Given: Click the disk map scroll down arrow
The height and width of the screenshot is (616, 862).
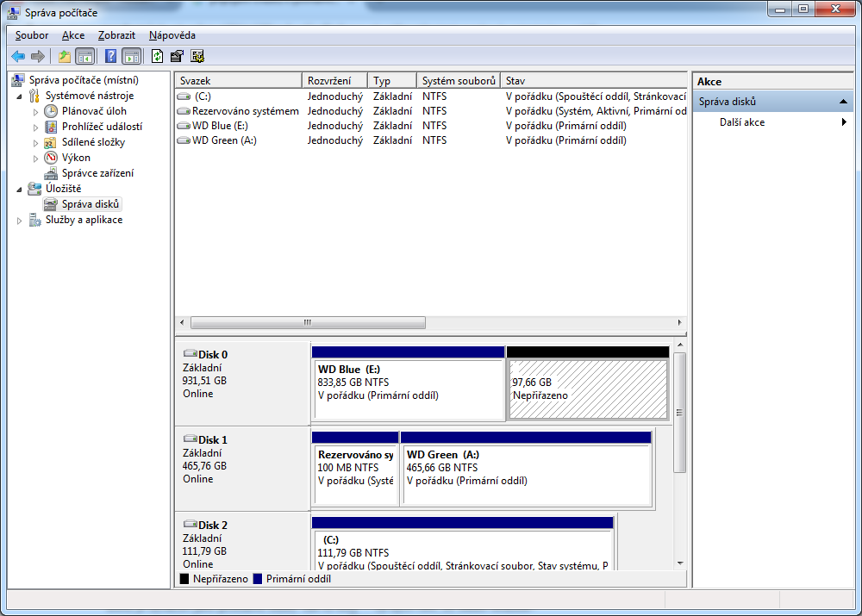Looking at the screenshot, I should coord(680,563).
